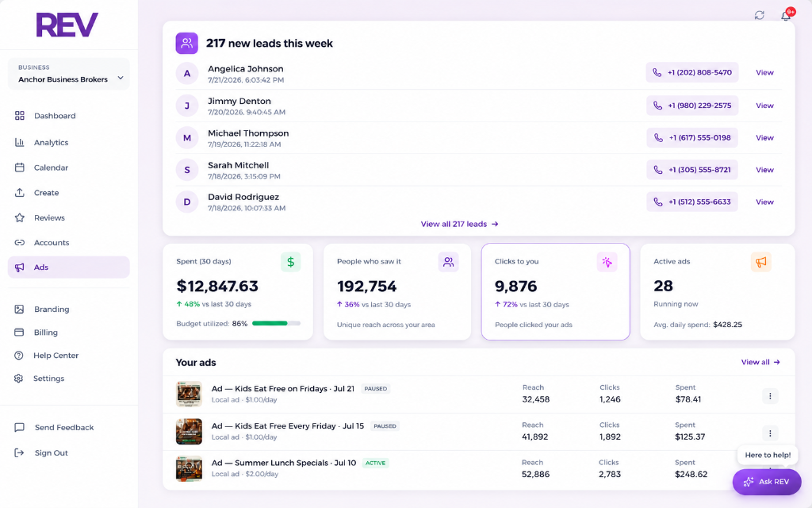The width and height of the screenshot is (812, 508).
Task: Click the megaphone icon on Active ads card
Action: [x=760, y=262]
